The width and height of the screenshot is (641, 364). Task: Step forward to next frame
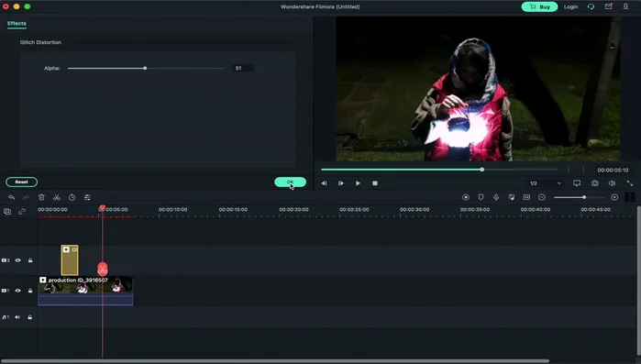coord(341,183)
